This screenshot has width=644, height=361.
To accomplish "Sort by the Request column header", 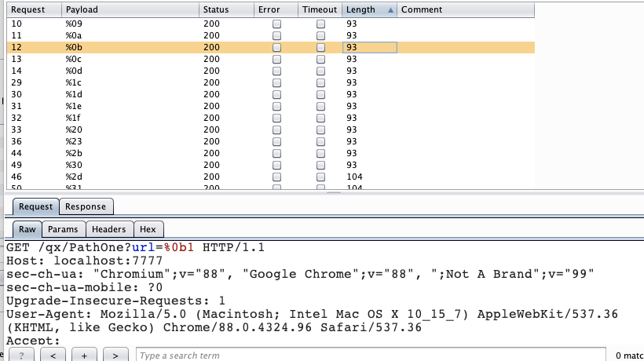I will 34,9.
